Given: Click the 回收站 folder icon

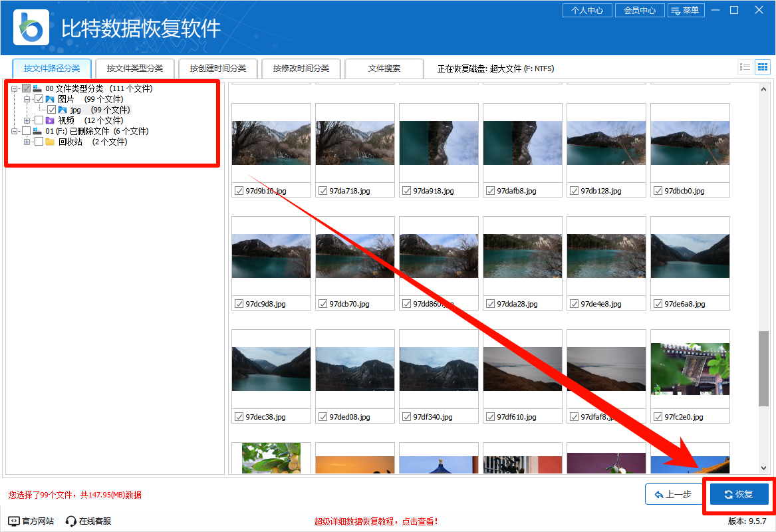Looking at the screenshot, I should pos(50,142).
